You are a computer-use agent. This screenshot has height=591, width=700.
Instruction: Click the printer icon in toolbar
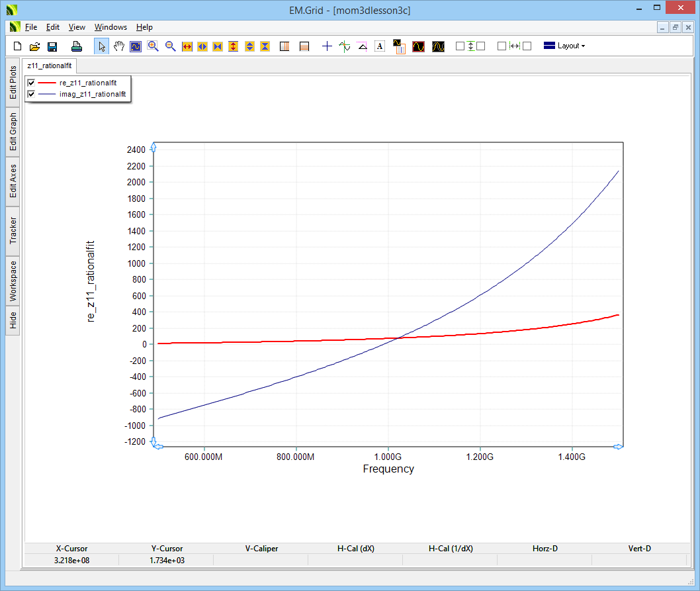(77, 46)
